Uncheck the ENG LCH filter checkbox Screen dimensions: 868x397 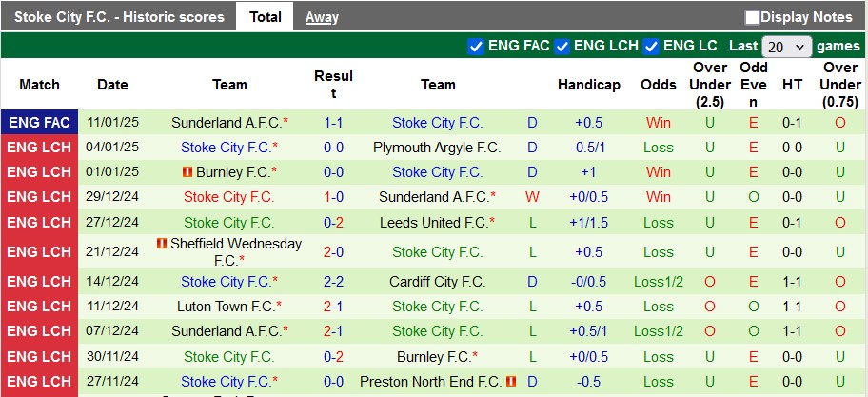562,46
